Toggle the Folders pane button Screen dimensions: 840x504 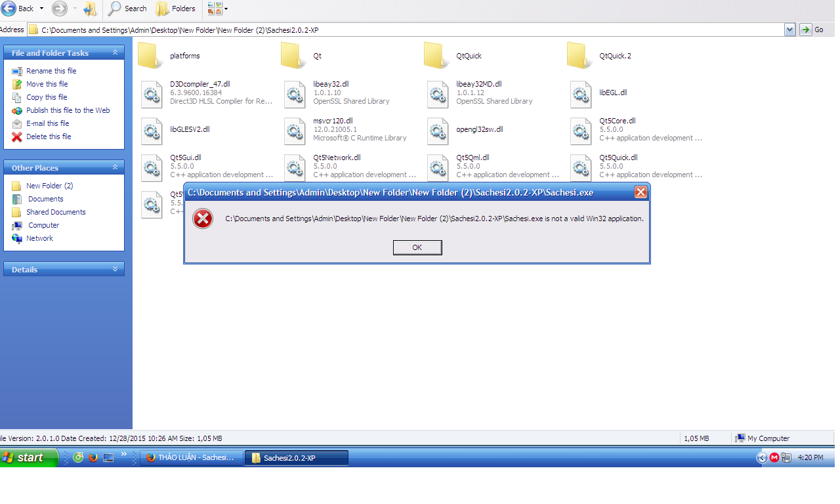(175, 9)
